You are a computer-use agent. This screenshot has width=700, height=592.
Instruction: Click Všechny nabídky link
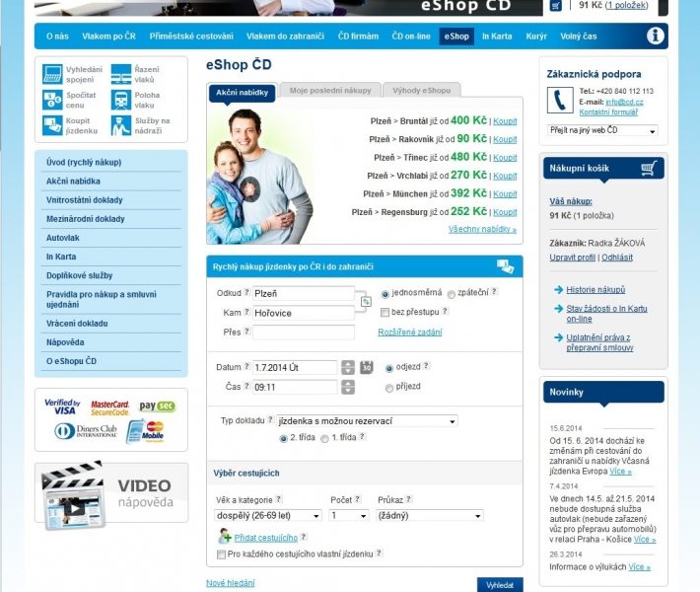tap(482, 229)
